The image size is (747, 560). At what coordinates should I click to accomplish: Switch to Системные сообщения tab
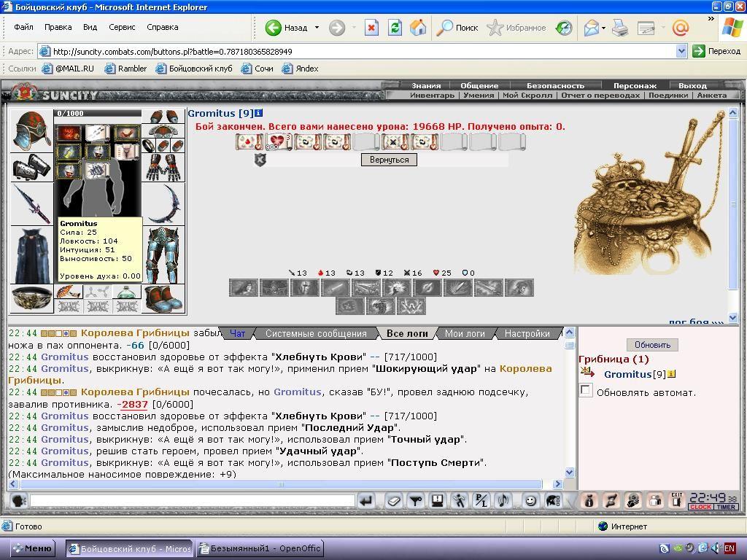click(316, 333)
